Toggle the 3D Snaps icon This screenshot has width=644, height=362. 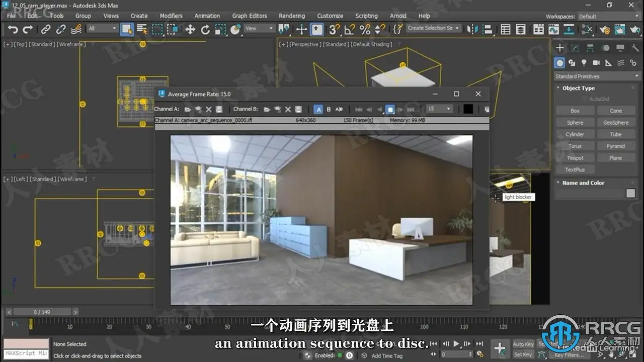tap(334, 30)
